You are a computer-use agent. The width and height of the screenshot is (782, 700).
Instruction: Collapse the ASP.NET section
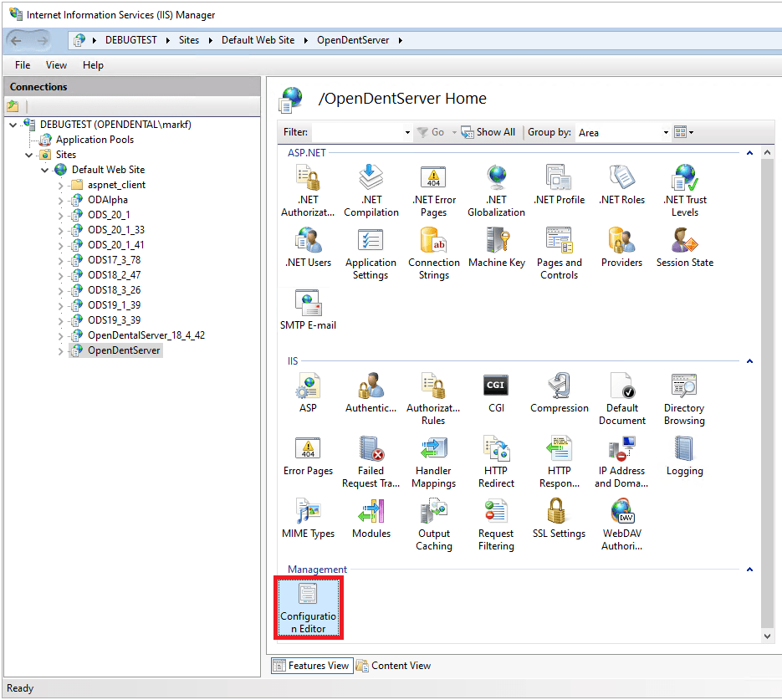click(x=749, y=152)
